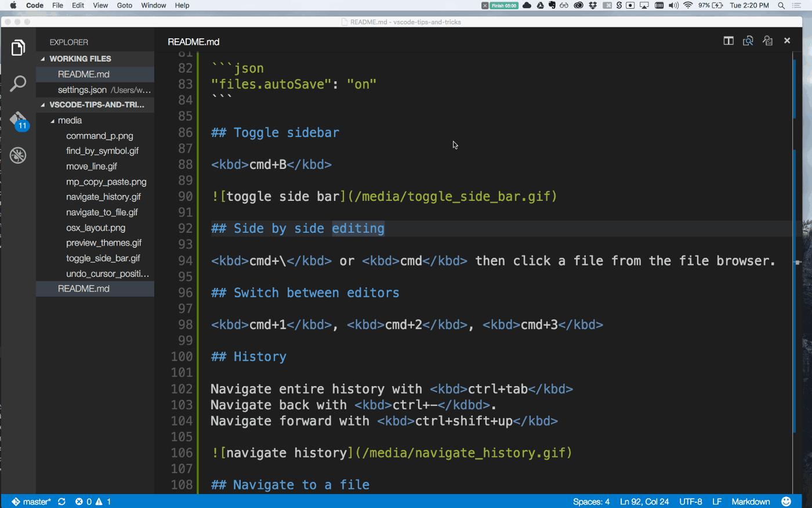Screen dimensions: 812x508
Task: Open the Debug view in the activity bar
Action: pos(18,156)
